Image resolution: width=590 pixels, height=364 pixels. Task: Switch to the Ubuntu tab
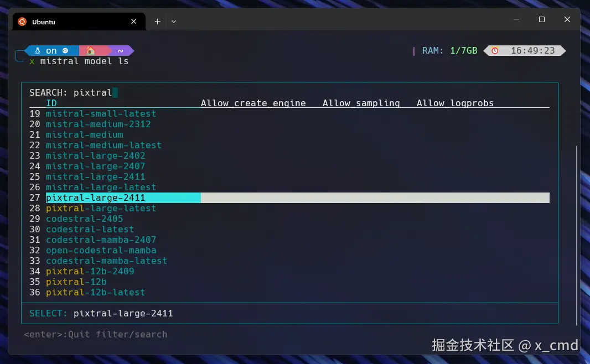tap(79, 22)
